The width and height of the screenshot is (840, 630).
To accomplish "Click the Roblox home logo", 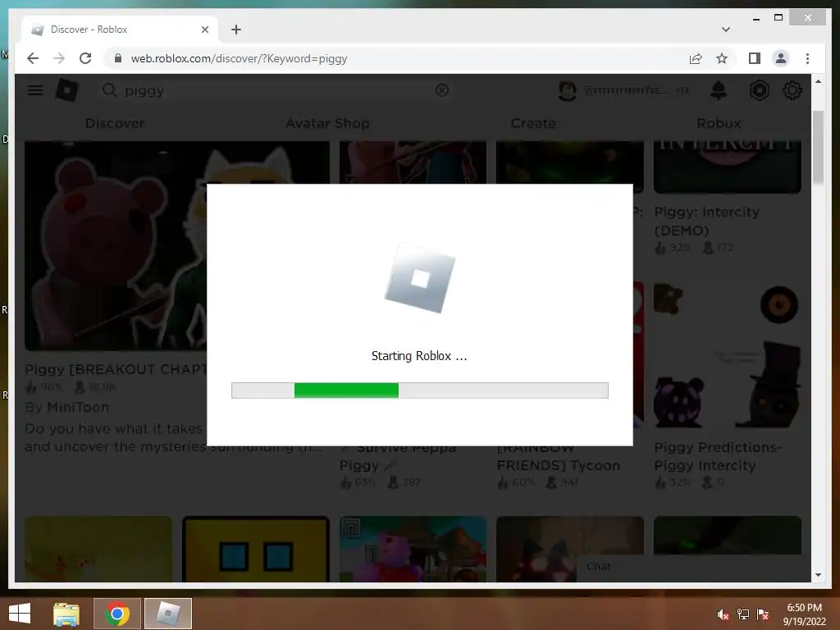I will 67,90.
